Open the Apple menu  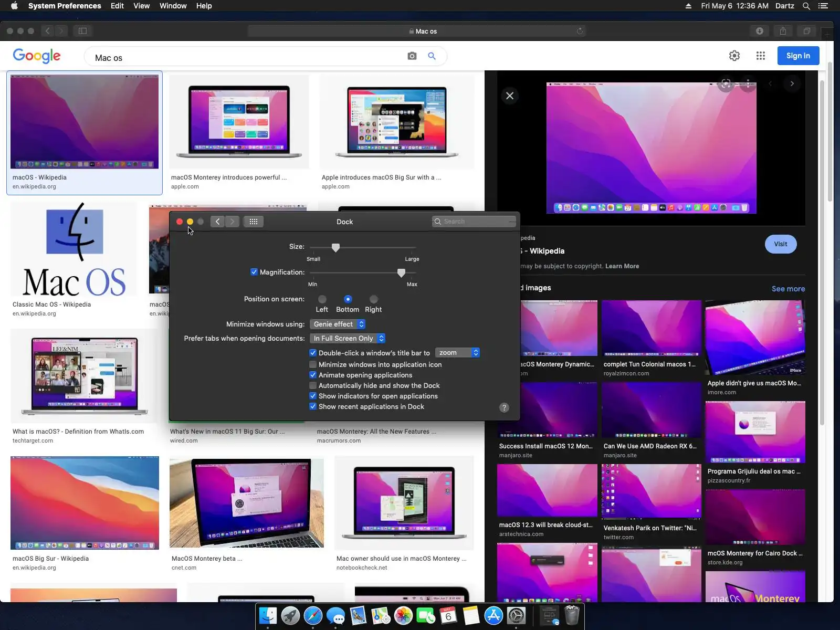point(14,6)
